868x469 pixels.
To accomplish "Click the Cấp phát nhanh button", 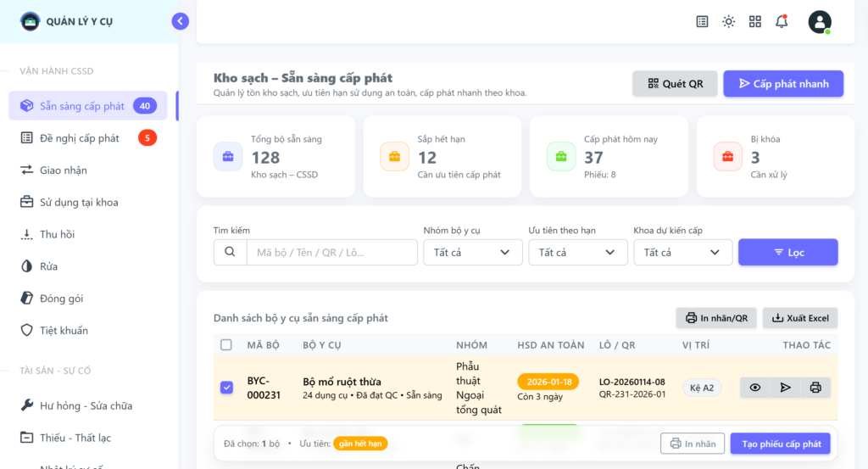I will tap(782, 84).
